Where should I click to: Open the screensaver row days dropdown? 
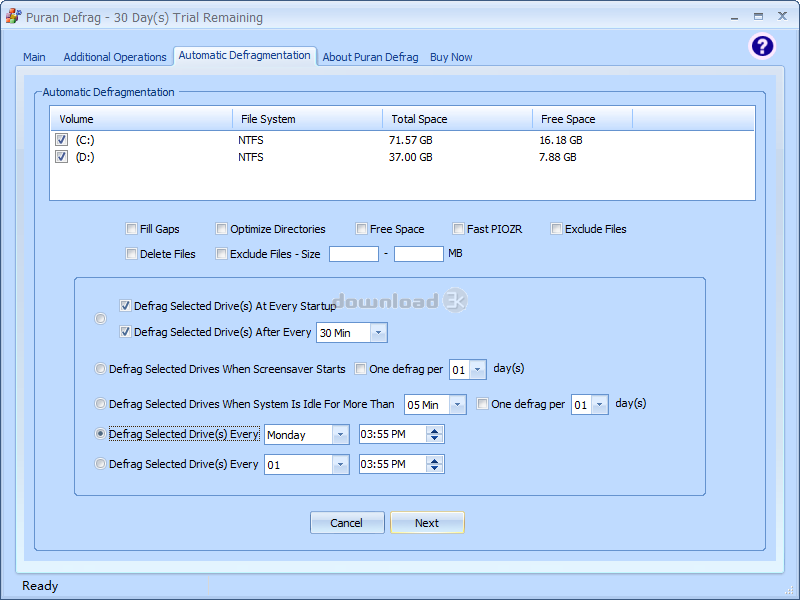coord(478,369)
